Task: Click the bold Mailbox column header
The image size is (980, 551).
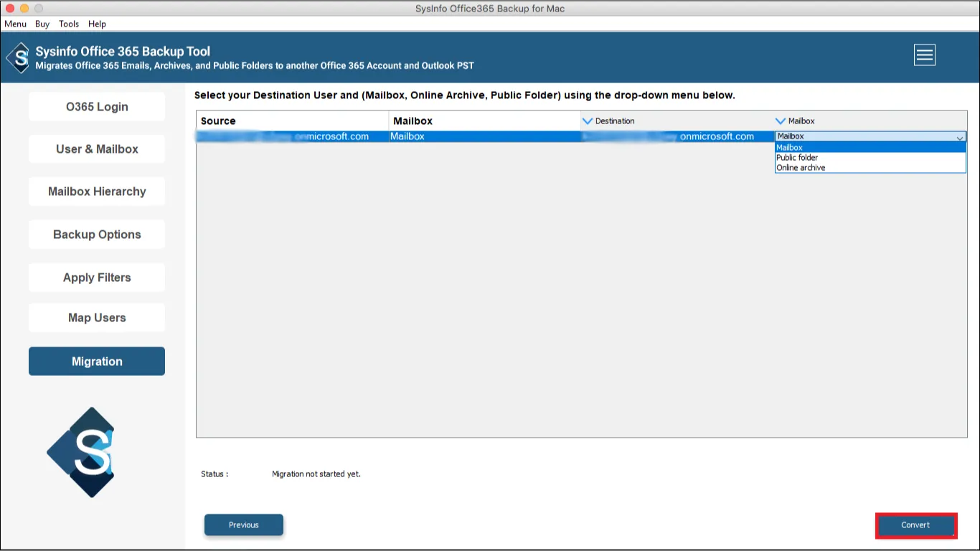Action: [x=484, y=121]
